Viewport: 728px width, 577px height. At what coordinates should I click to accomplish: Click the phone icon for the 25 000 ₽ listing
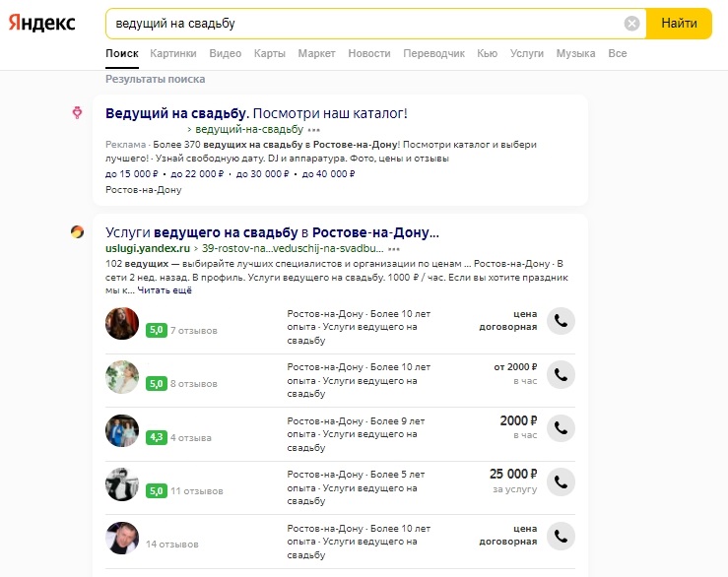click(561, 481)
